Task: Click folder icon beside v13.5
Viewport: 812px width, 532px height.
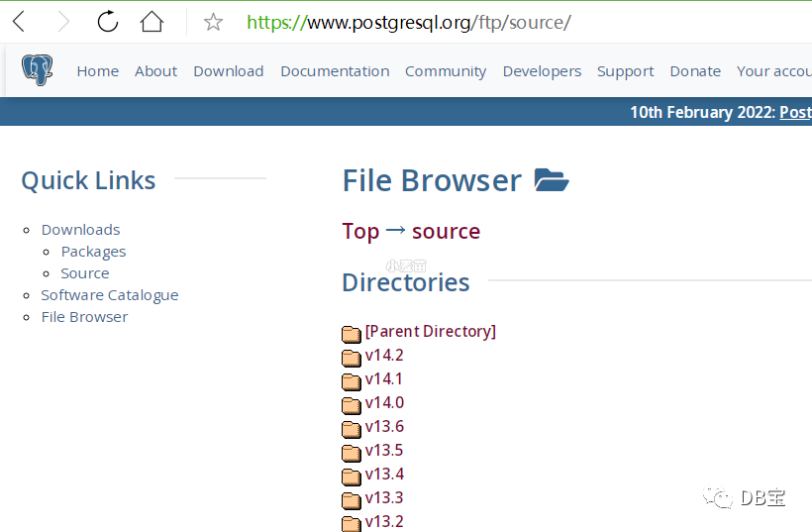Action: [352, 454]
